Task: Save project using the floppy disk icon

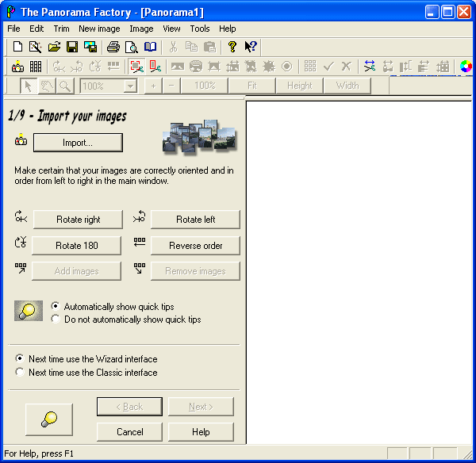Action: 72,47
